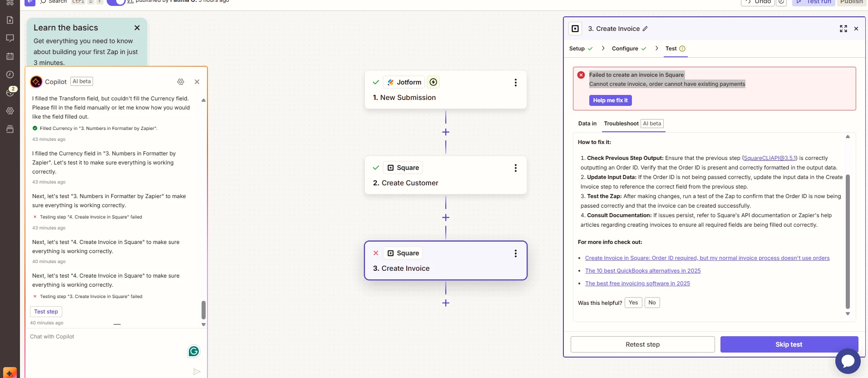Click the Publish button
Image resolution: width=868 pixels, height=378 pixels.
851,2
